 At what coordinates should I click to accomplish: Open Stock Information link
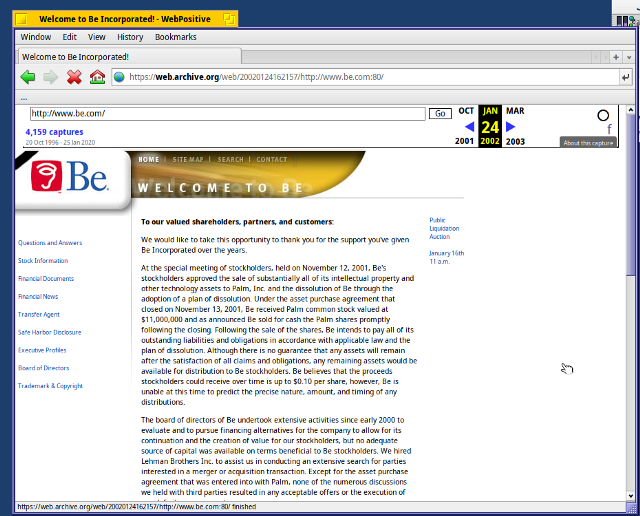point(43,260)
